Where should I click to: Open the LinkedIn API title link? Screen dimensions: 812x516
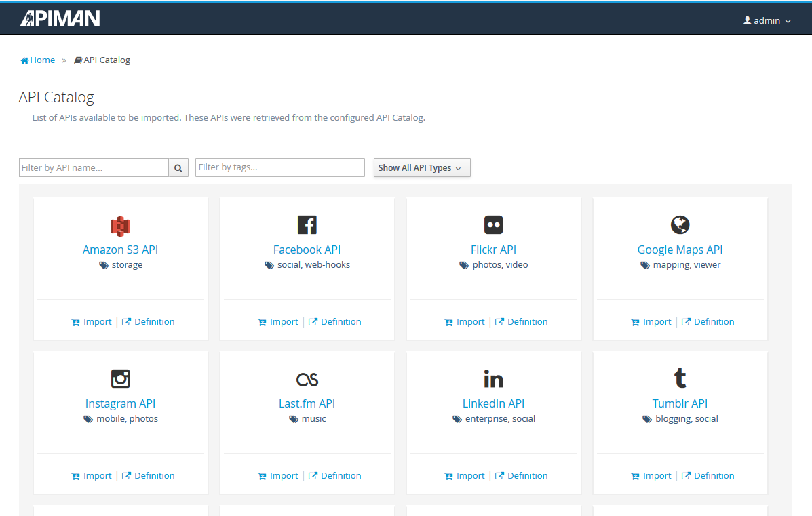(x=494, y=403)
